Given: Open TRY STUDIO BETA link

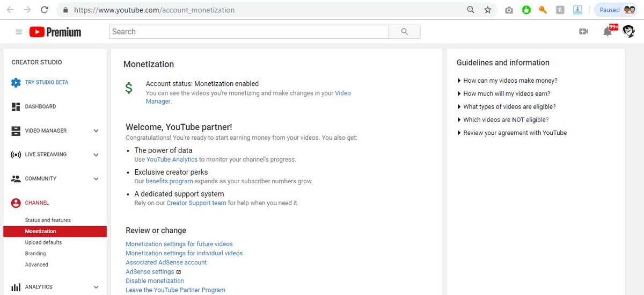Looking at the screenshot, I should point(47,83).
